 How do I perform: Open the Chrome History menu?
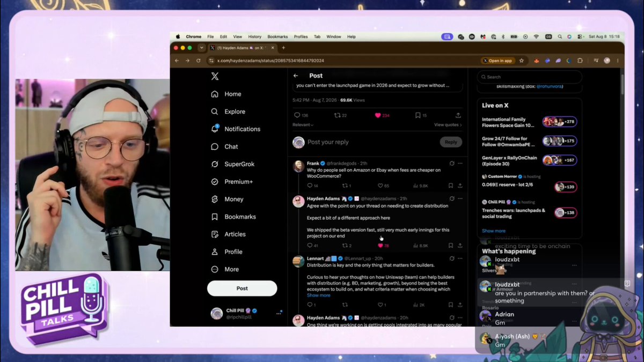tap(254, 36)
